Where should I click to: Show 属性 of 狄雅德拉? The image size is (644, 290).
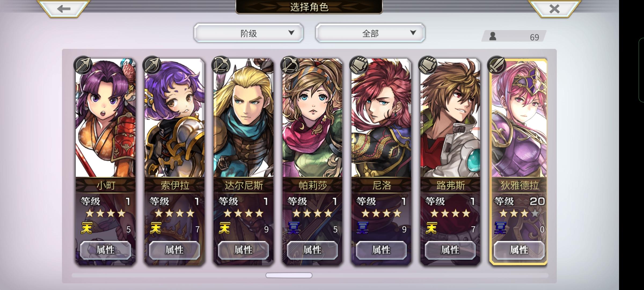519,250
